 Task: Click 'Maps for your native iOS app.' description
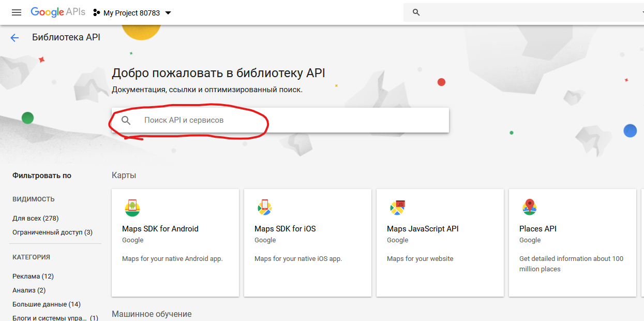click(298, 259)
